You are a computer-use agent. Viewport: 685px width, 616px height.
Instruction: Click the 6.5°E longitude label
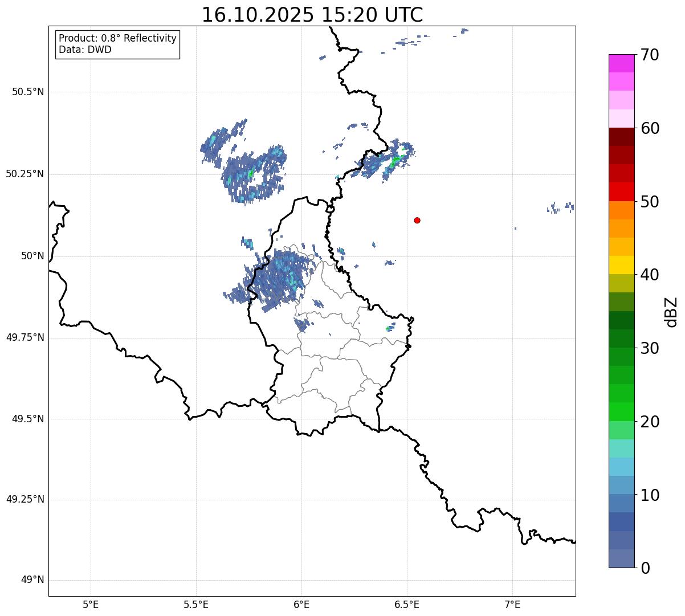(407, 604)
